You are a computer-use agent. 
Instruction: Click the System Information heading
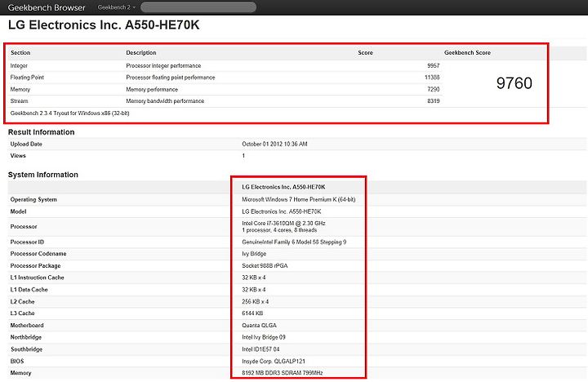43,175
